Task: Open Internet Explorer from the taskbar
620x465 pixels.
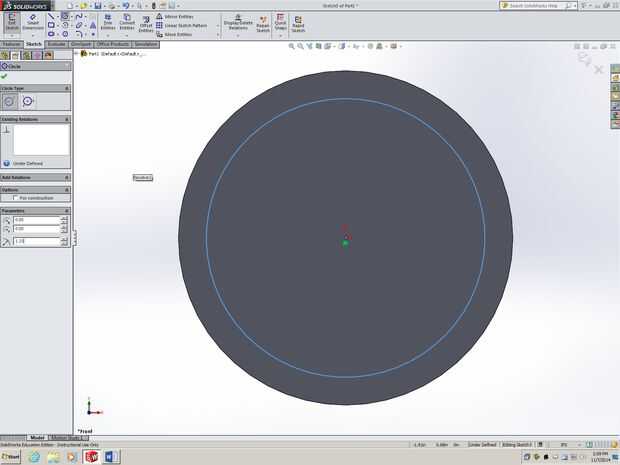Action: (35, 457)
